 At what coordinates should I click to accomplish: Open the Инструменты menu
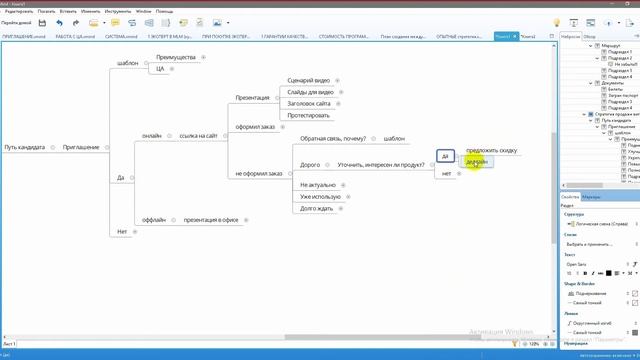click(118, 11)
